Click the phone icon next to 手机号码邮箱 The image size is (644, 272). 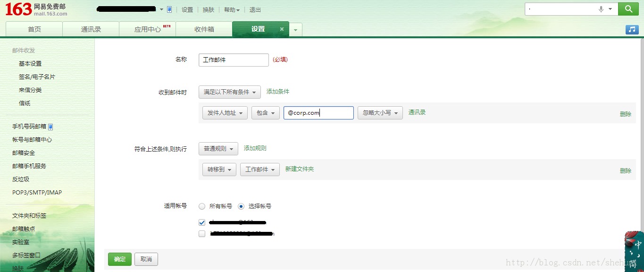coord(50,127)
